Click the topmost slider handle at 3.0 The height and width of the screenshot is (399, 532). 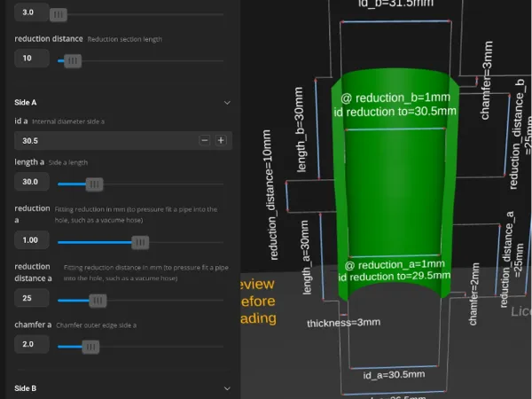[59, 14]
